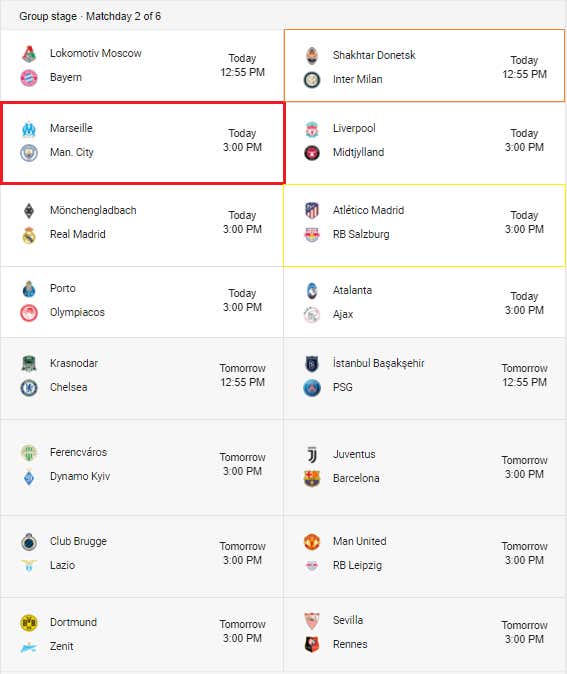
Task: Click the Bayern club logo
Action: (x=29, y=78)
